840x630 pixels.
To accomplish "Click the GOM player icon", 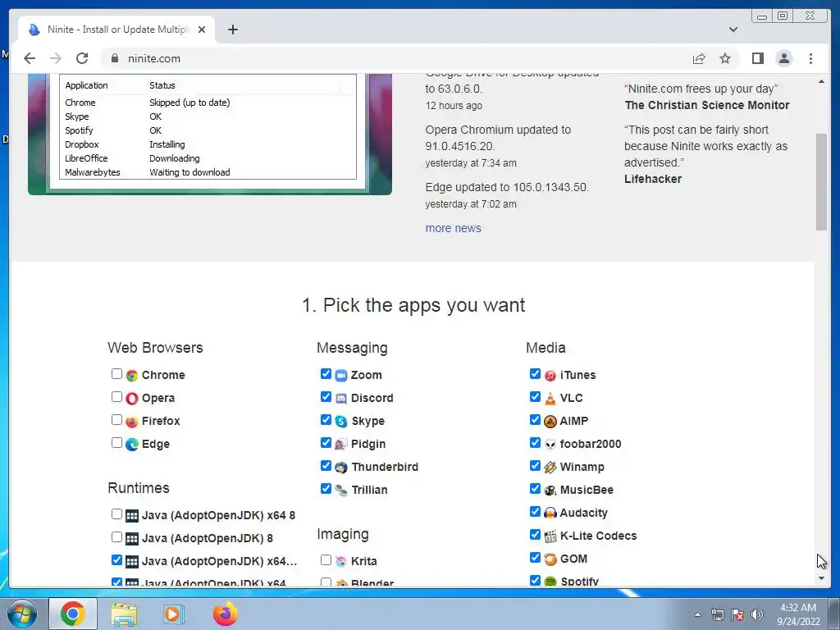I will click(550, 559).
